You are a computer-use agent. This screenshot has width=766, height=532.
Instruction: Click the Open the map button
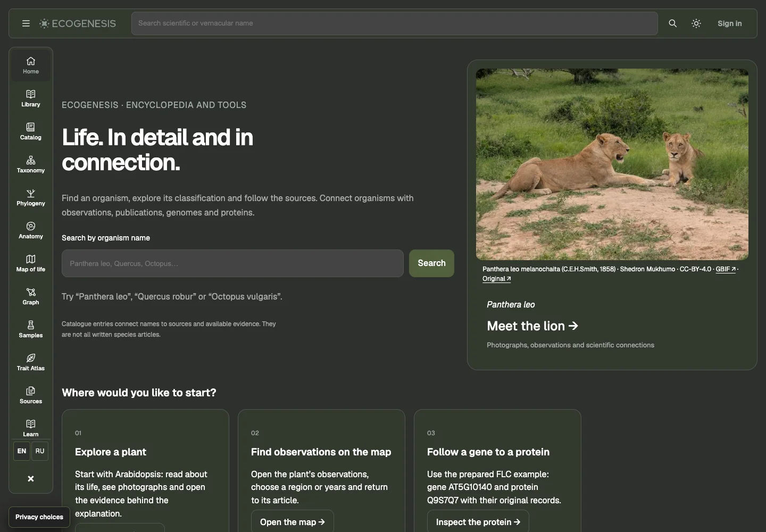pyautogui.click(x=293, y=521)
